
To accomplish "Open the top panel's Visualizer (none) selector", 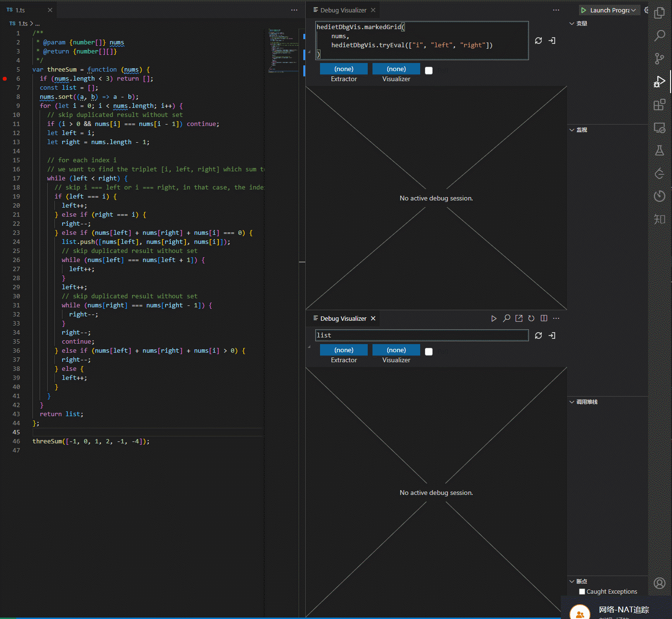I will tap(396, 69).
